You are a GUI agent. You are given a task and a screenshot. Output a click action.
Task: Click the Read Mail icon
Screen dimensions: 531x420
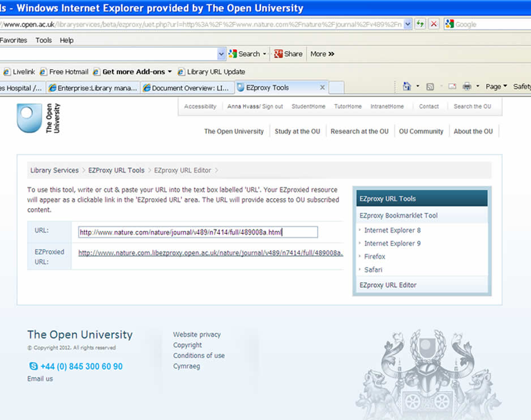click(x=452, y=87)
